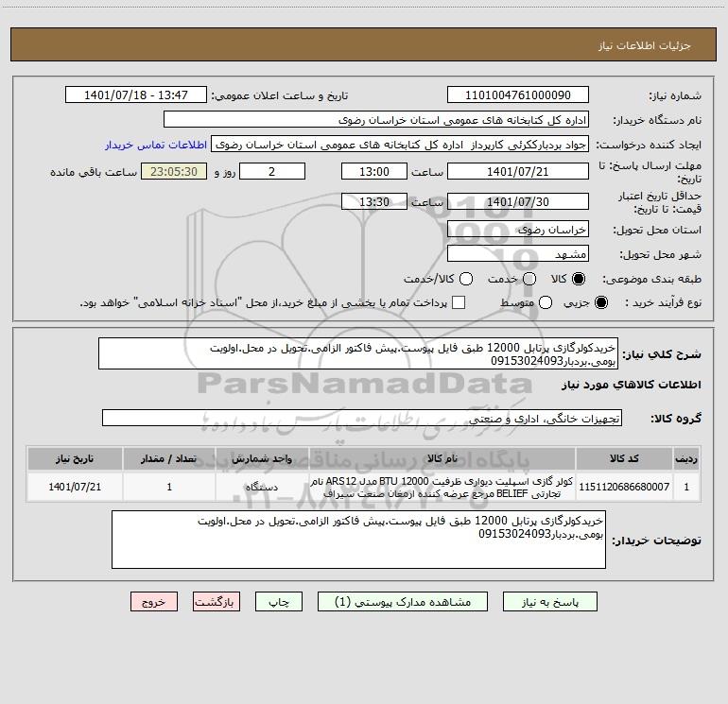
Task: Click the بازگشت back button
Action: (217, 602)
